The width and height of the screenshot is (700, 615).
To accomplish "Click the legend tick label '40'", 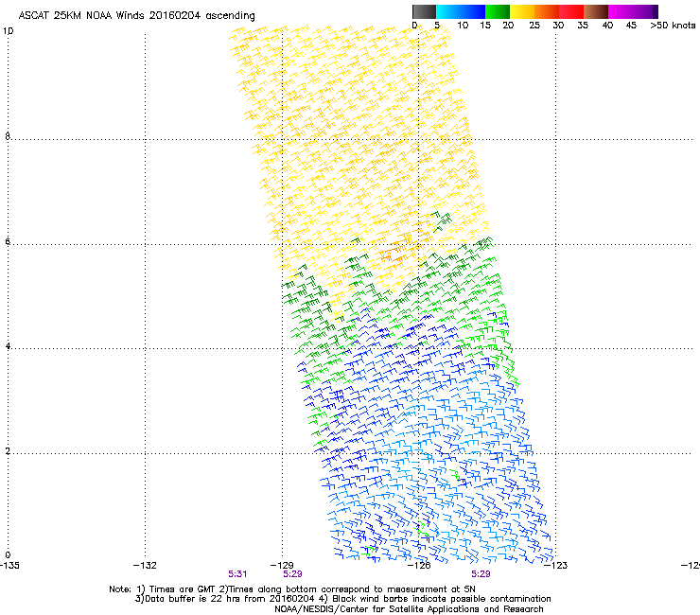I will coord(607,26).
